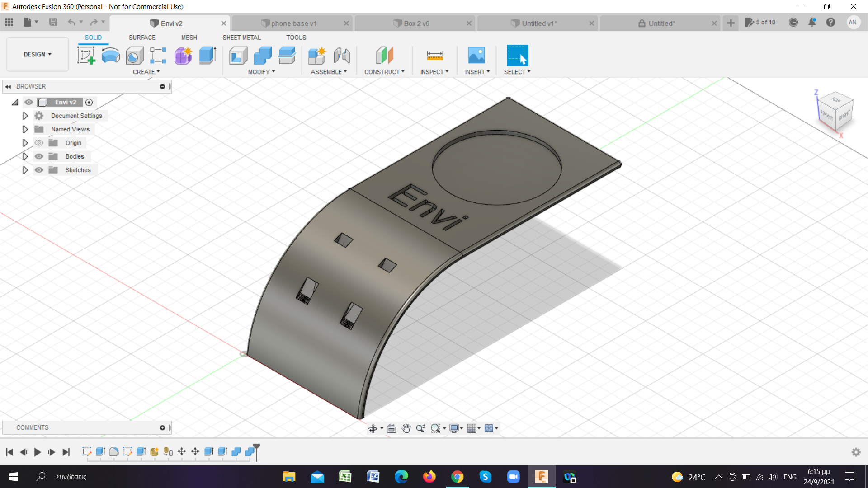Show the hidden Origin folder
The width and height of the screenshot is (868, 488).
(39, 143)
